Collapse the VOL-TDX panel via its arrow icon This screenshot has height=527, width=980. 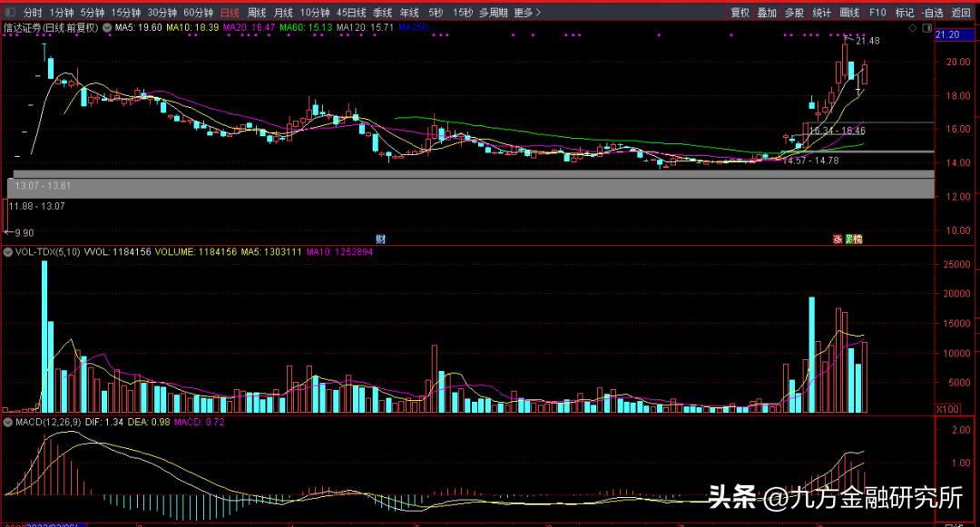8,252
